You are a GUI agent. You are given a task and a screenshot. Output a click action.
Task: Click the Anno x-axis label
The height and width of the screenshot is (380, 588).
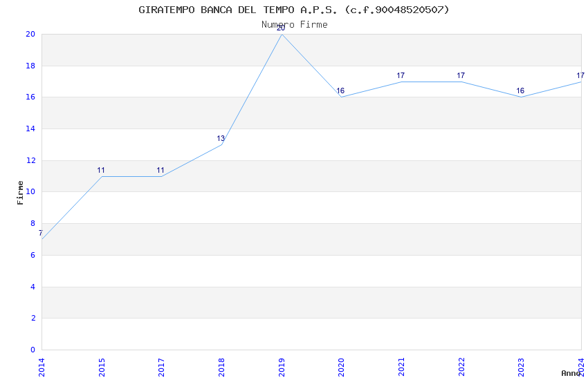tap(571, 373)
